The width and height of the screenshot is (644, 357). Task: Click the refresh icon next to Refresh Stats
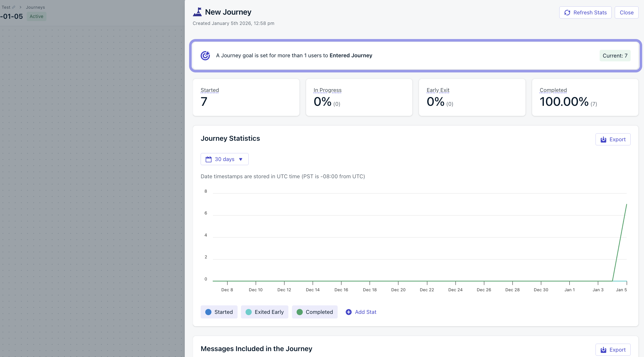point(567,12)
